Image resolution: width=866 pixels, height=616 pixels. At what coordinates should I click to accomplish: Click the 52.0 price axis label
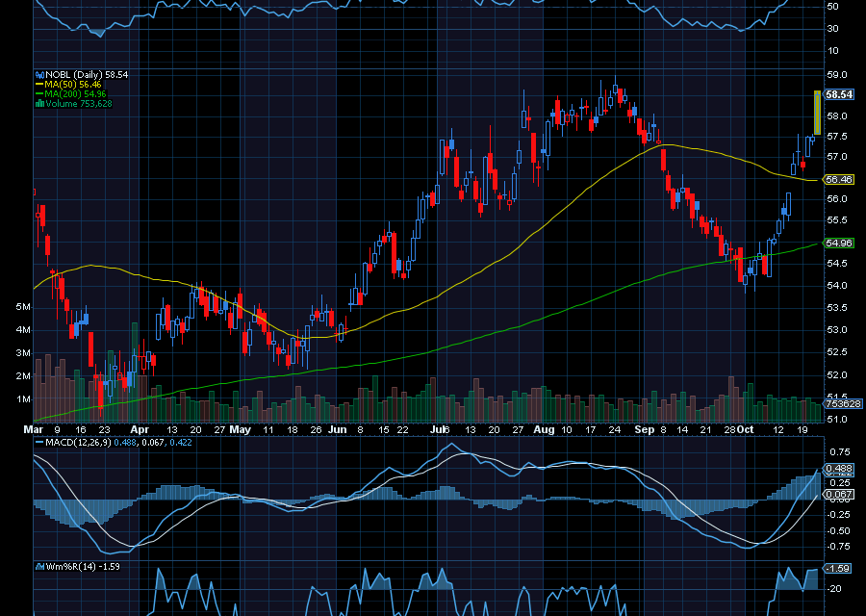click(x=837, y=375)
